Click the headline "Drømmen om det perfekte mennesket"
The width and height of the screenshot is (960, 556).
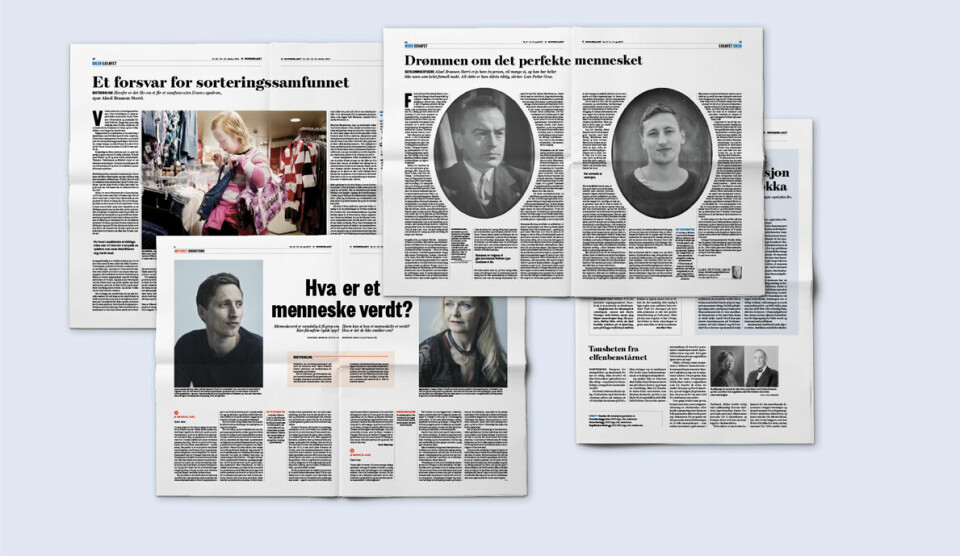point(523,60)
